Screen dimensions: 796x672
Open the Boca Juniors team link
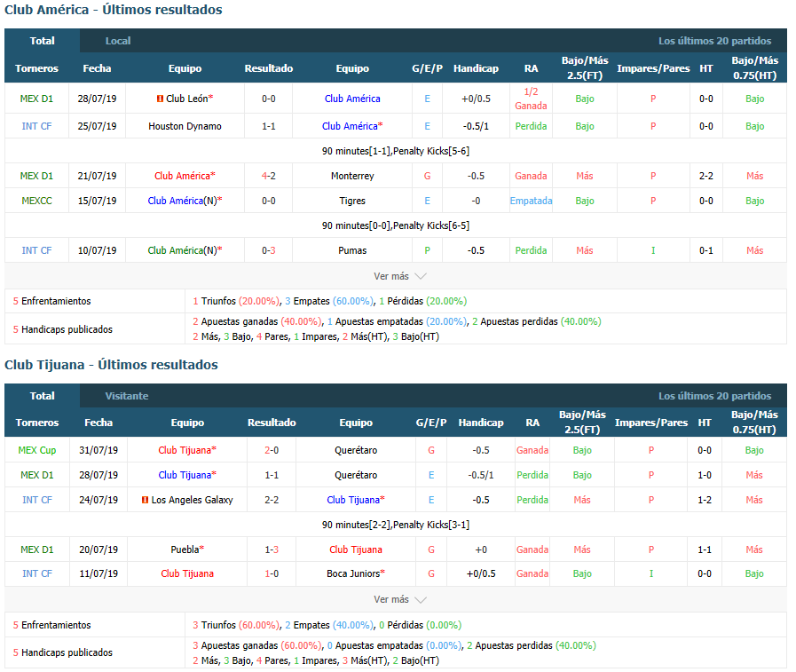click(353, 573)
